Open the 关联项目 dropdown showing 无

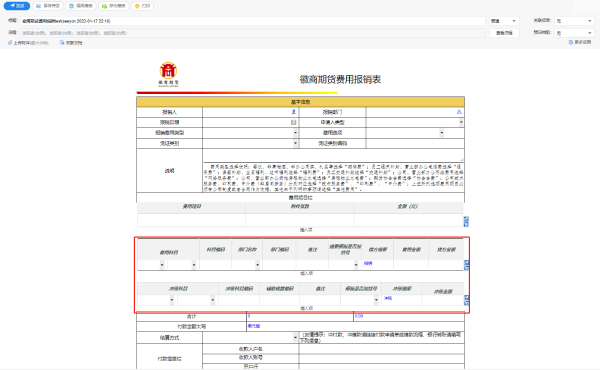tap(574, 21)
